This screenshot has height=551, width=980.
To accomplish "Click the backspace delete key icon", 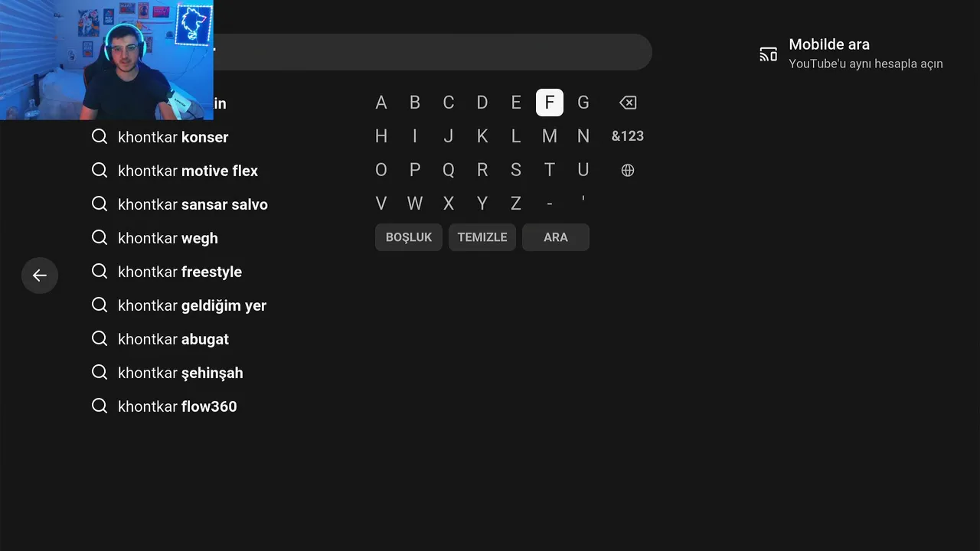I will 628,103.
